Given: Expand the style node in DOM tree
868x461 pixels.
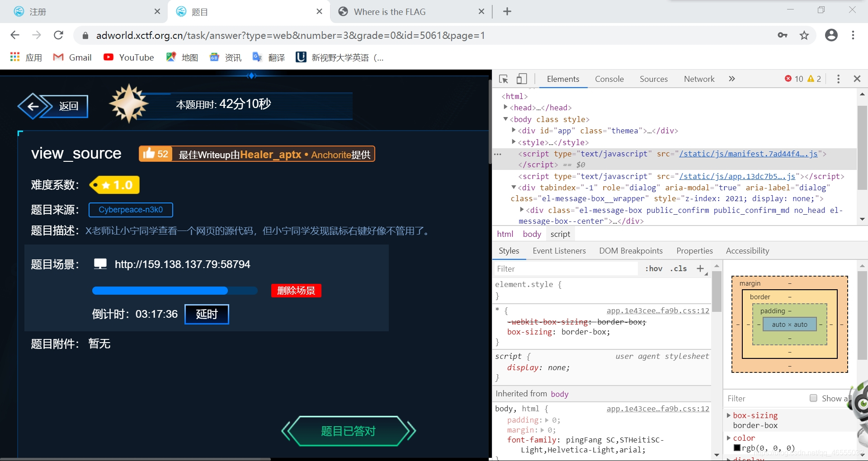Looking at the screenshot, I should point(514,142).
